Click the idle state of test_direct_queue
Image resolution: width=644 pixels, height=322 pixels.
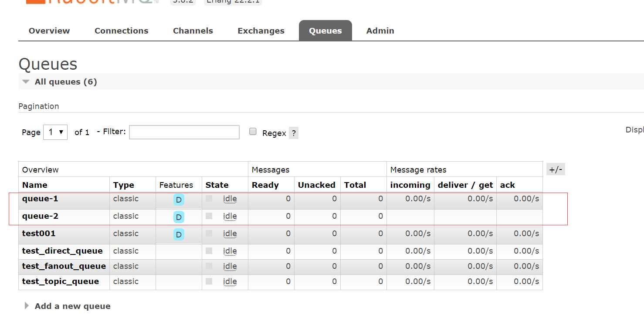click(x=230, y=251)
